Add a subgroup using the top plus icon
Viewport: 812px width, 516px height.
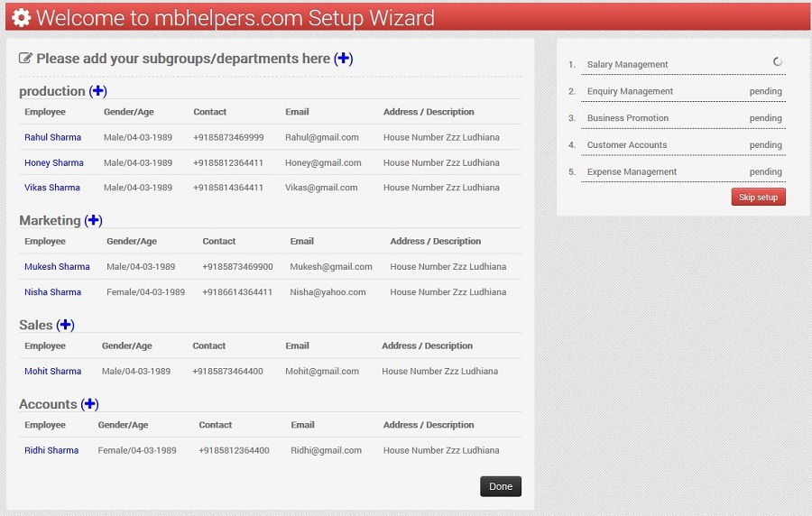pyautogui.click(x=343, y=59)
